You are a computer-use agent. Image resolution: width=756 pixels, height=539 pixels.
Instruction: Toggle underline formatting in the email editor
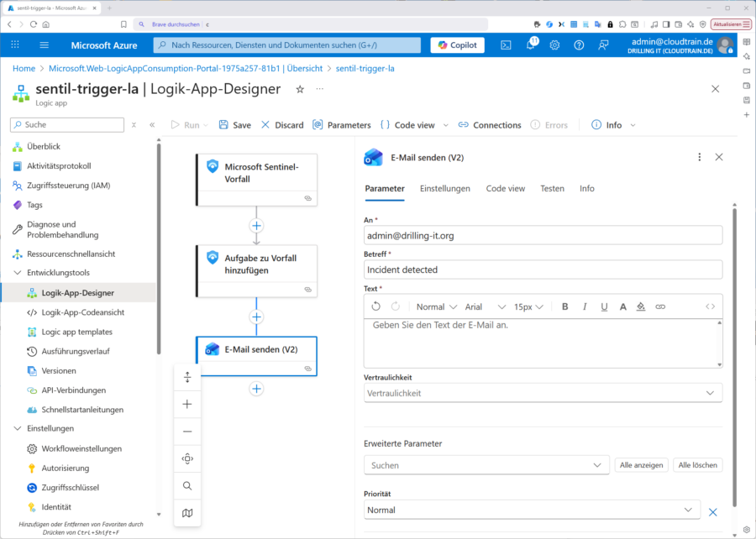coord(604,306)
